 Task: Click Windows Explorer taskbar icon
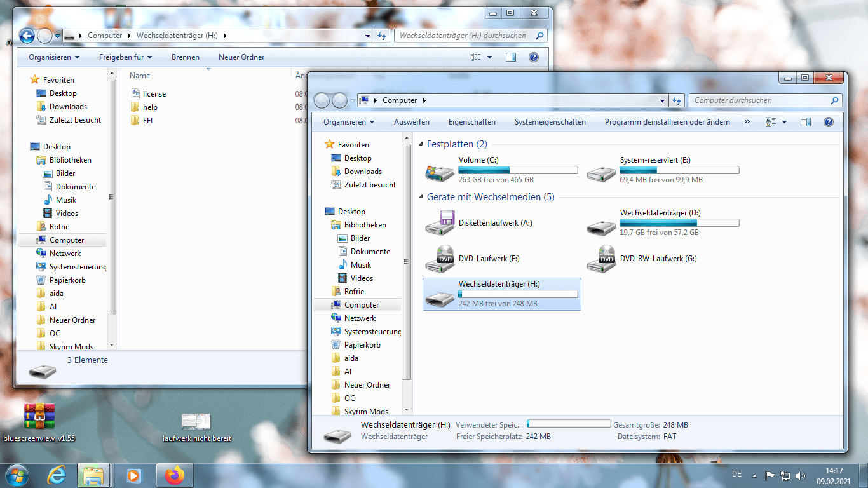93,475
